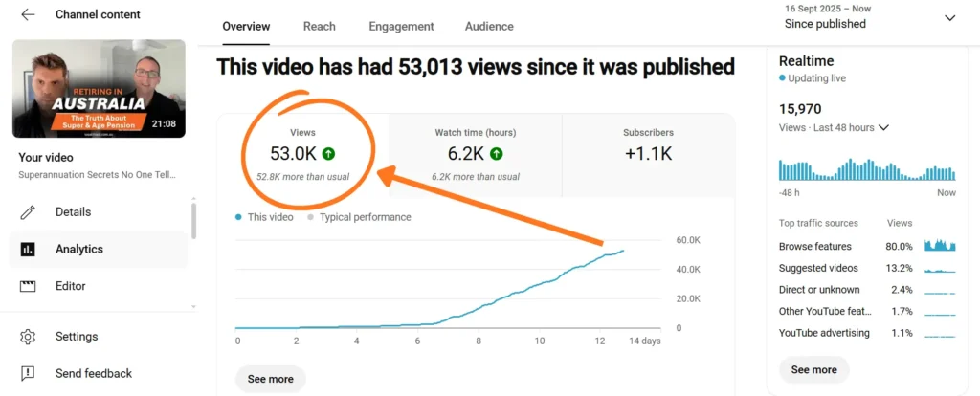Click the Settings gear icon
Viewport: 980px width, 396px height.
(x=28, y=337)
